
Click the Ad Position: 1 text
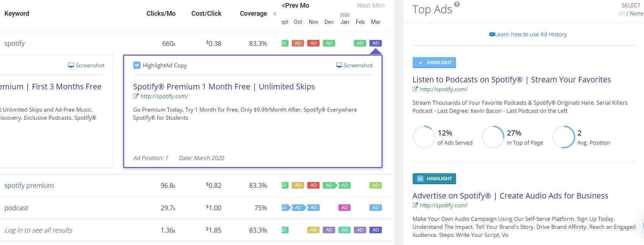[151, 158]
